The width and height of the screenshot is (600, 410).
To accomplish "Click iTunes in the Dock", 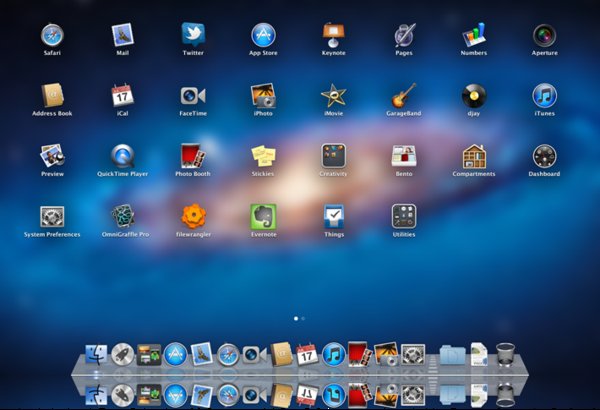I will (333, 354).
